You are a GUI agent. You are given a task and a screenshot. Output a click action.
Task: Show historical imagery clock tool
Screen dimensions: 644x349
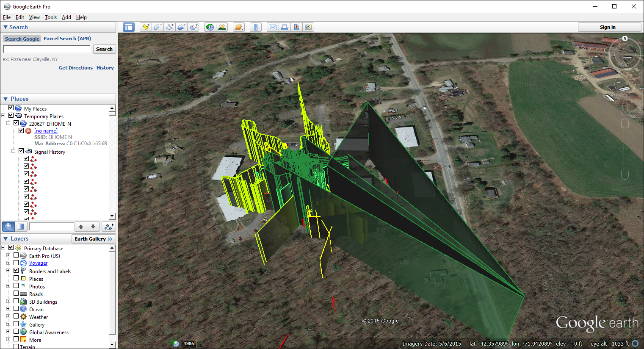pos(210,27)
